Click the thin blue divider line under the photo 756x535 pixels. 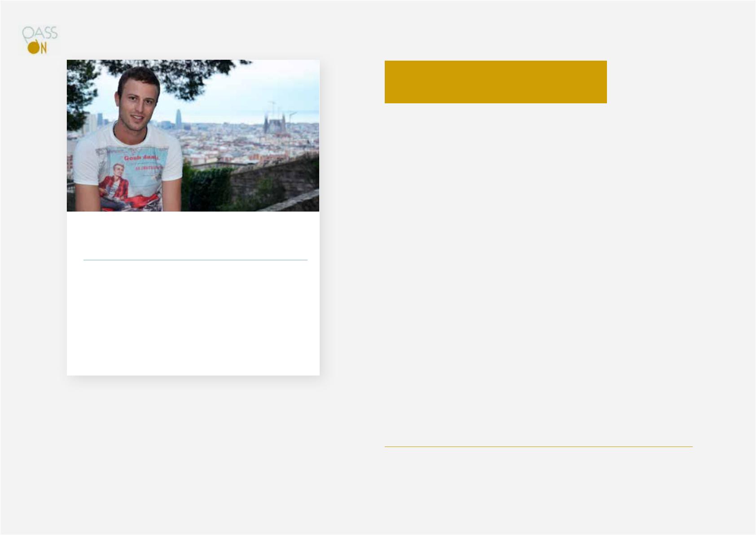click(195, 260)
